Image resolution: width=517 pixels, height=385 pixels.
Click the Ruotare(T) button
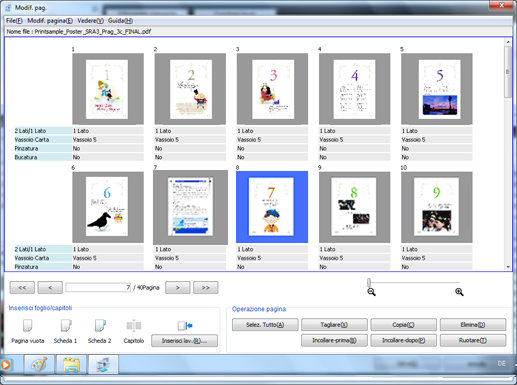(473, 340)
